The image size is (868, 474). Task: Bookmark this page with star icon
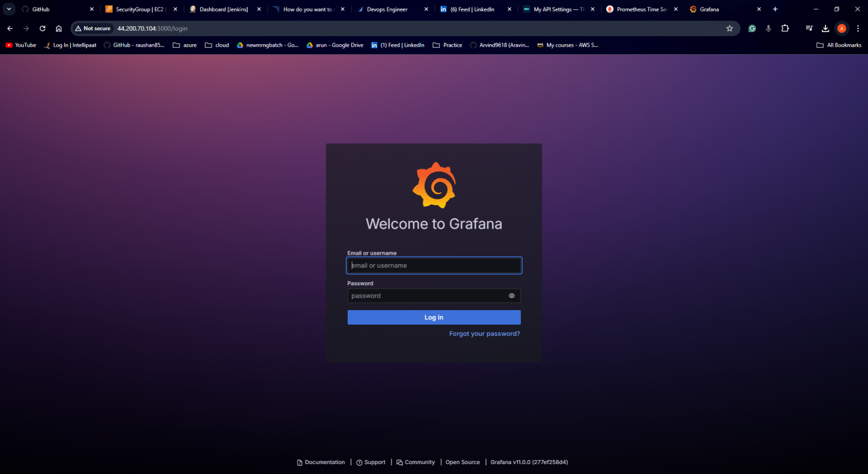[x=729, y=29]
